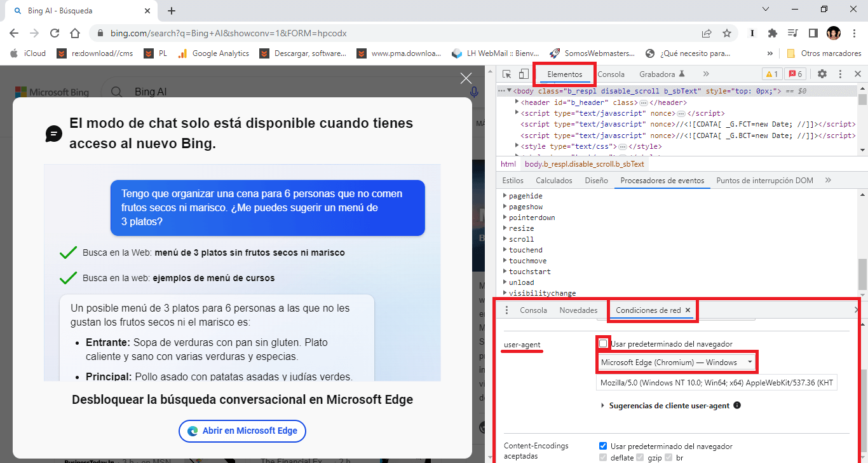Screen dimensions: 868x463
Task: Open Chrome three-dot menu
Action: click(853, 33)
